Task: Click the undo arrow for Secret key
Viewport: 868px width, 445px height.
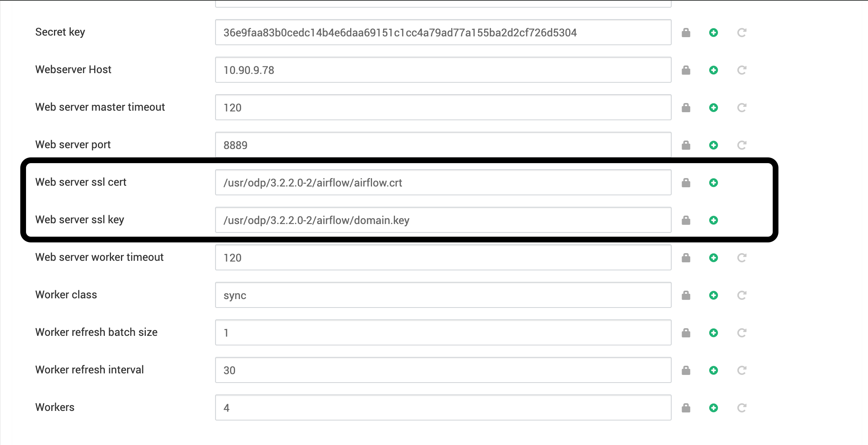Action: [742, 33]
